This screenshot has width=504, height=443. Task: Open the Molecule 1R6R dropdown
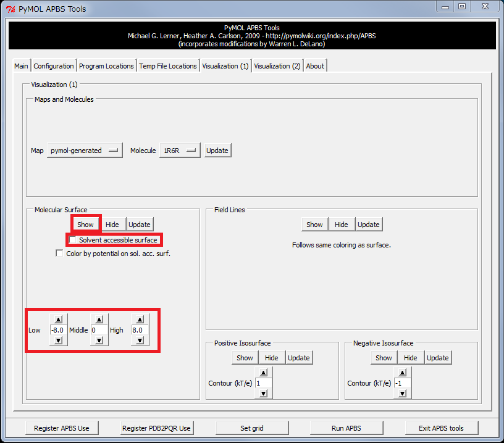[180, 151]
